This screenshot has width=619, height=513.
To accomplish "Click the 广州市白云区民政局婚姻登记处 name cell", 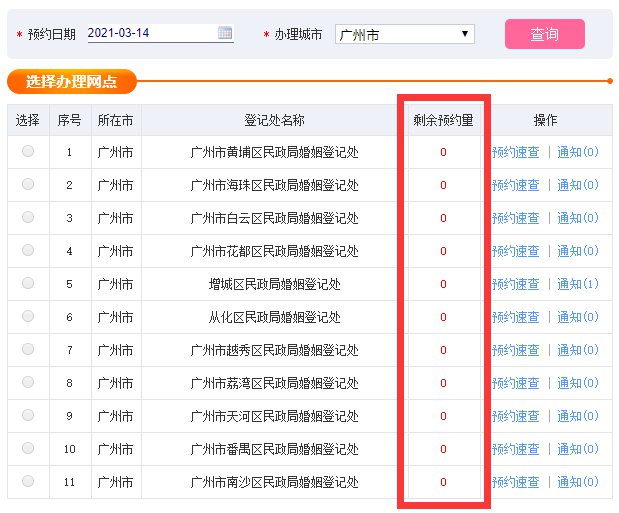I will click(274, 218).
